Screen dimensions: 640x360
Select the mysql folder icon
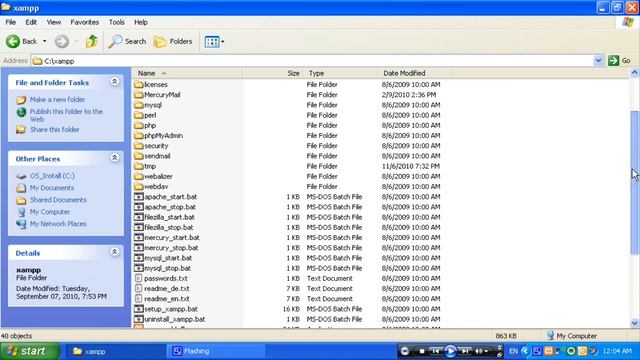pos(139,105)
